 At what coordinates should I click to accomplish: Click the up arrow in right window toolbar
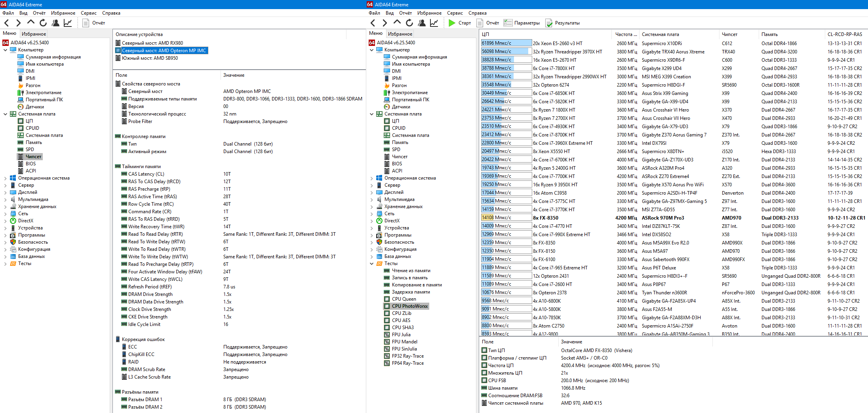[397, 23]
